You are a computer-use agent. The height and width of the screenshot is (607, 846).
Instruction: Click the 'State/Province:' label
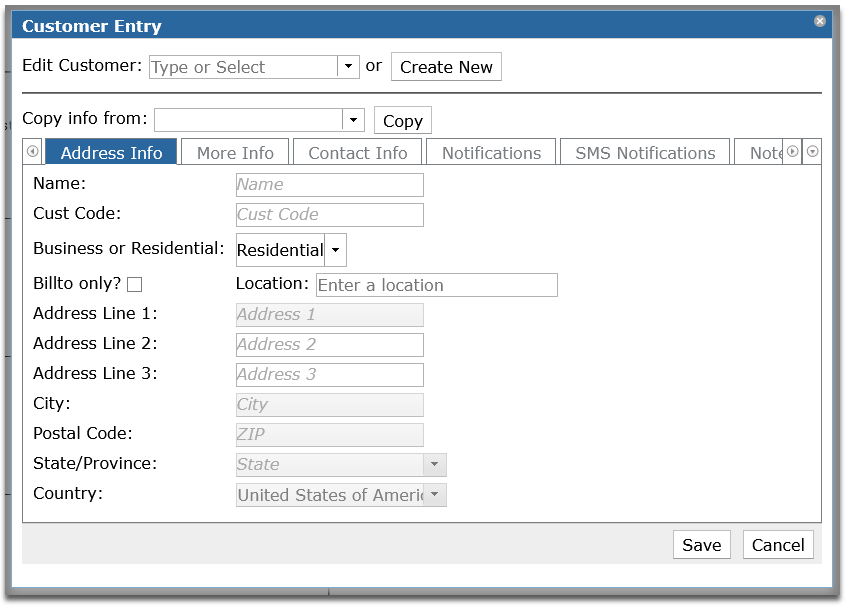coord(95,463)
